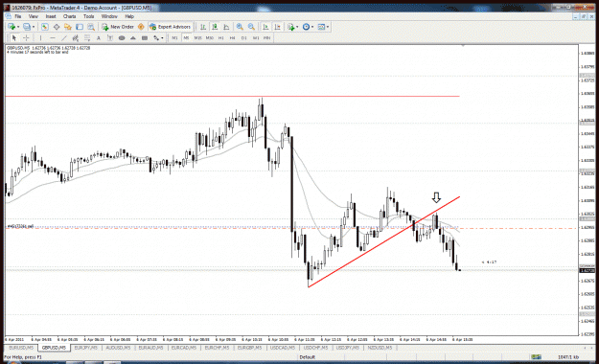Switch to USDCHF,M5 chart tab
Image resolution: width=599 pixels, height=364 pixels.
click(x=315, y=348)
